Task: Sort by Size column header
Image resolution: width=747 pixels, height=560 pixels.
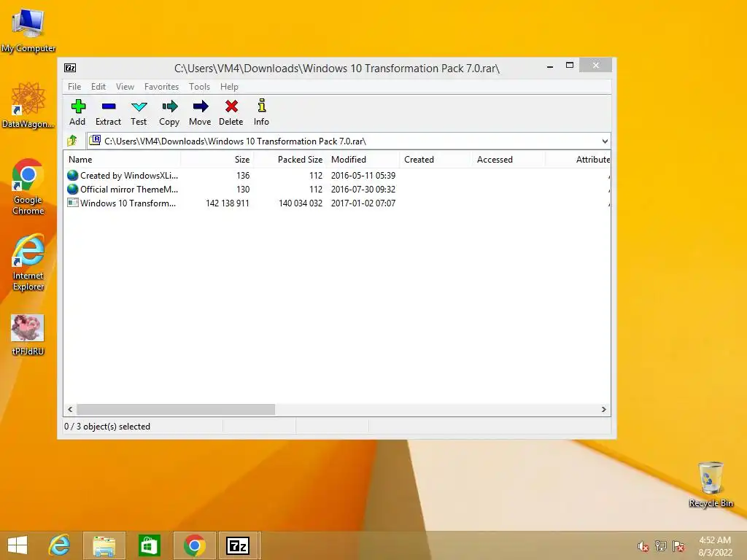Action: 217,160
